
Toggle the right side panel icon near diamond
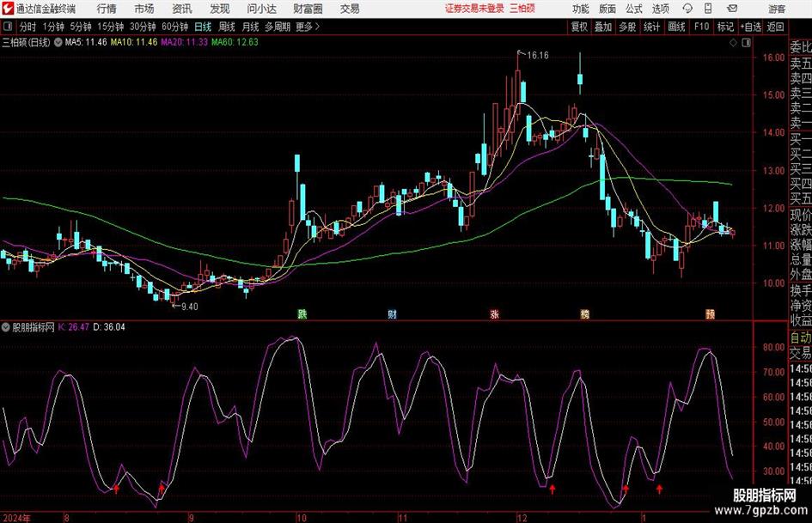746,43
